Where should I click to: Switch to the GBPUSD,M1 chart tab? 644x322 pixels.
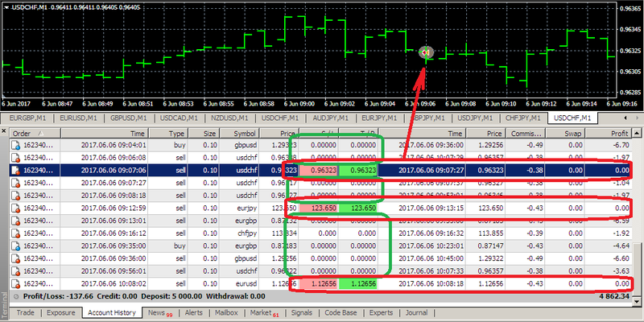coord(128,118)
